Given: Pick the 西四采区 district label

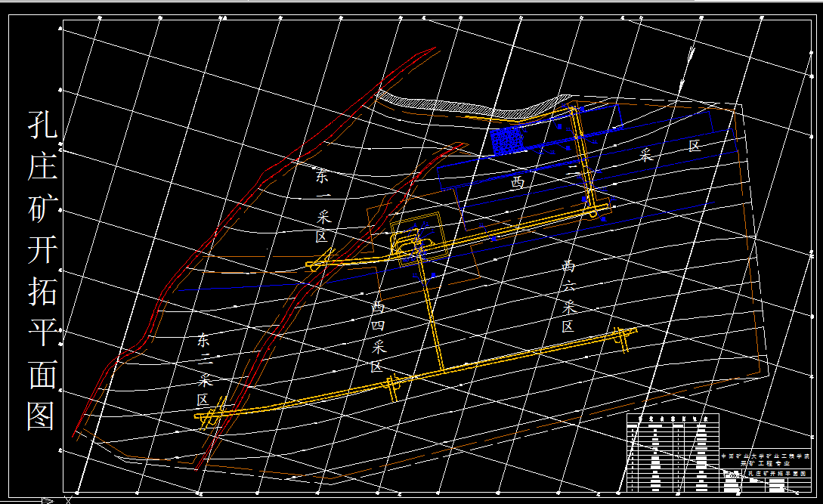Looking at the screenshot, I should pyautogui.click(x=379, y=336).
